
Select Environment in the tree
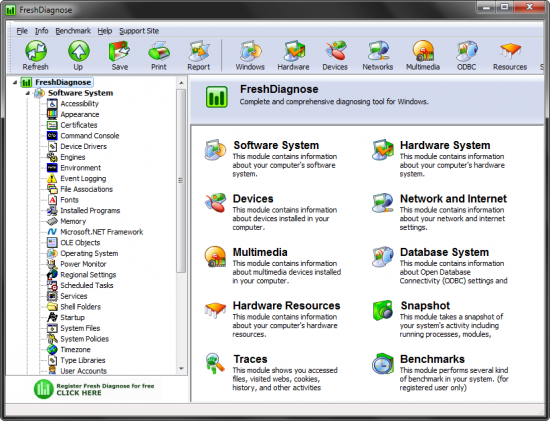click(x=80, y=168)
